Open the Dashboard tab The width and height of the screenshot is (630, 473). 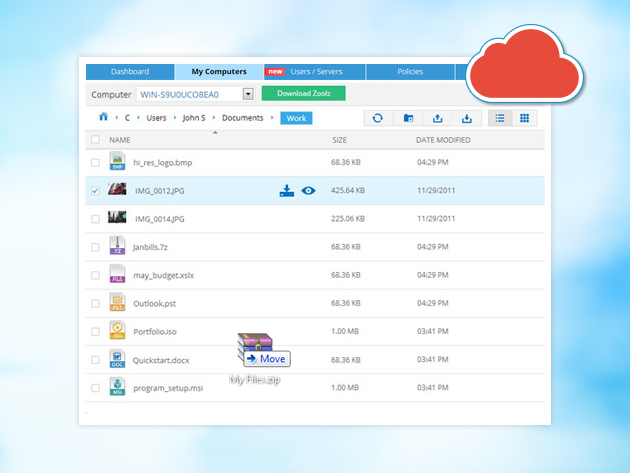click(130, 72)
